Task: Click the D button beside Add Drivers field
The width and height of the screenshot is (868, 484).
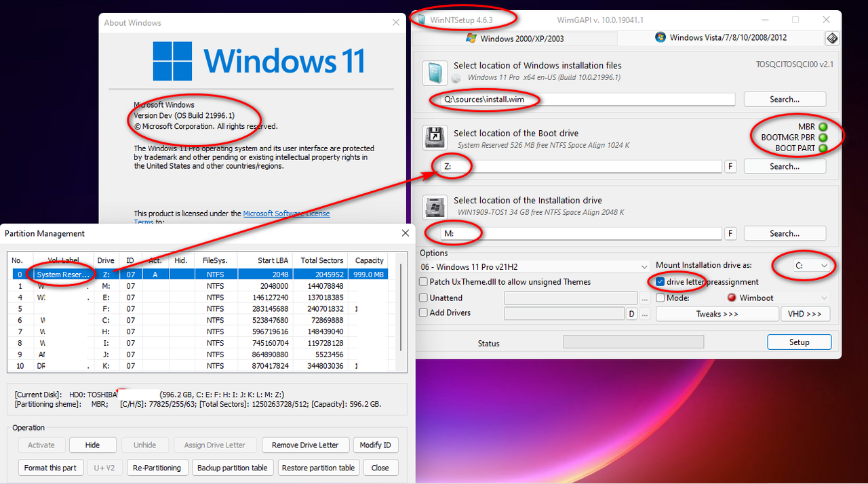Action: [632, 313]
